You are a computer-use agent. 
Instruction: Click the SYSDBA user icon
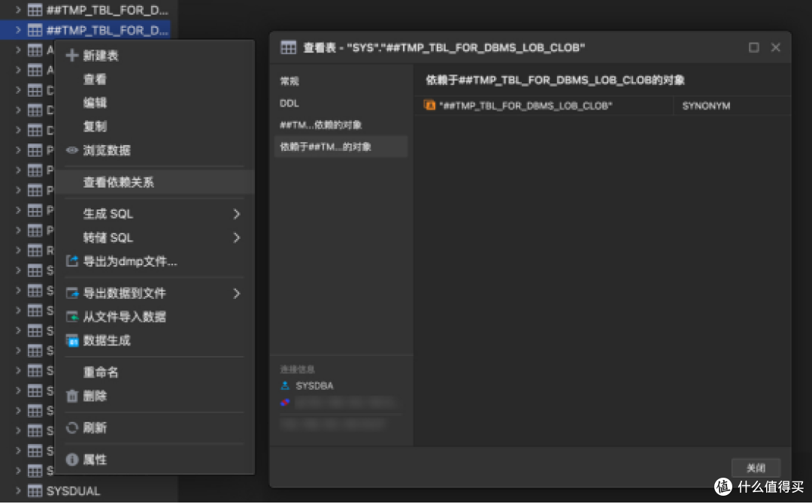285,386
